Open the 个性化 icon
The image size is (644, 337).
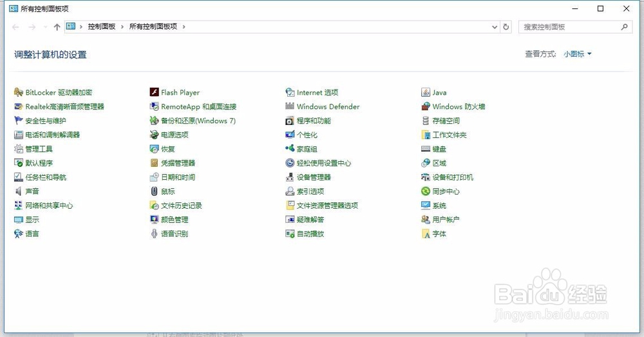pyautogui.click(x=290, y=135)
